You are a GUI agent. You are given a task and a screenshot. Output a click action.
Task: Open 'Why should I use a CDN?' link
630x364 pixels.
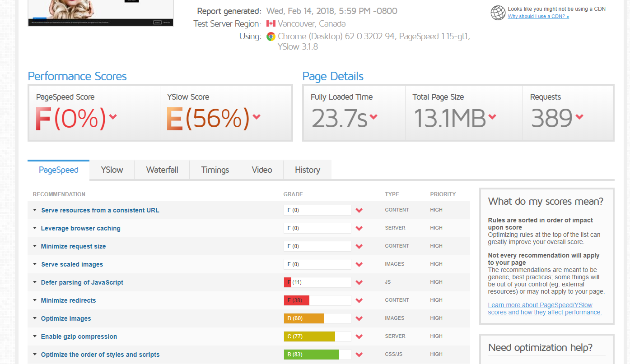(x=538, y=17)
